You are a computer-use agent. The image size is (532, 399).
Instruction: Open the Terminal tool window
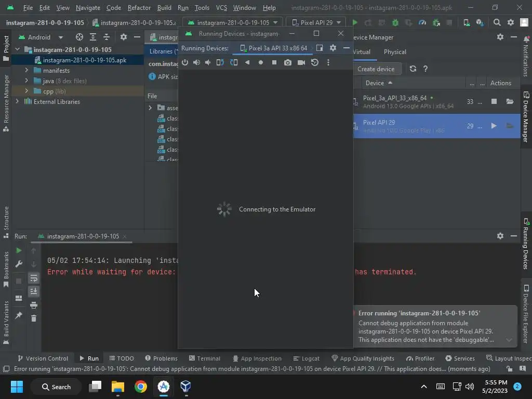point(205,358)
